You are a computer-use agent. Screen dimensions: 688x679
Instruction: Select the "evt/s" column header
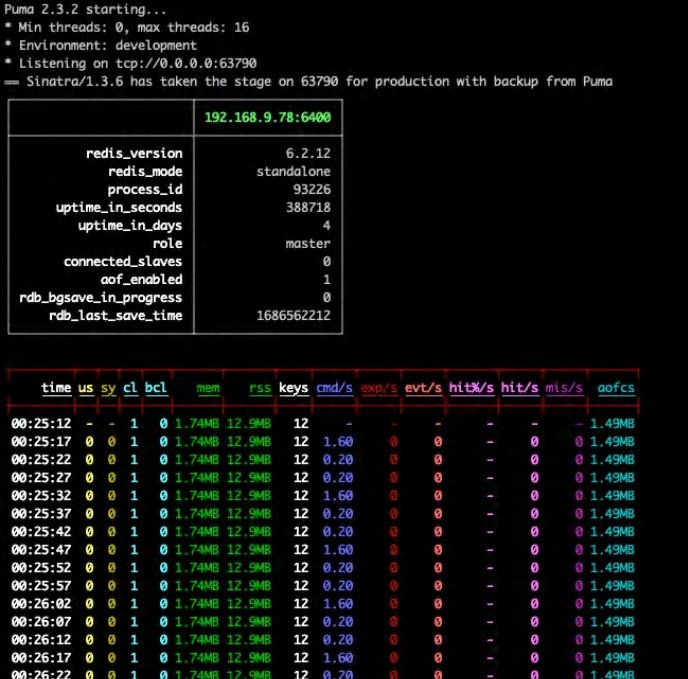[x=423, y=387]
